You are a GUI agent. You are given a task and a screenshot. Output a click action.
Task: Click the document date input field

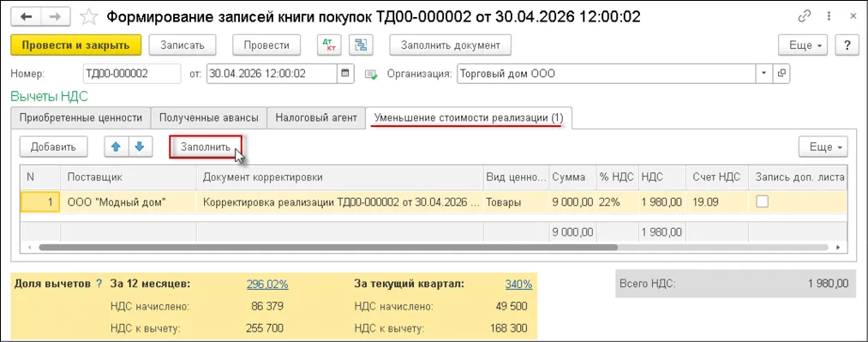[x=272, y=73]
